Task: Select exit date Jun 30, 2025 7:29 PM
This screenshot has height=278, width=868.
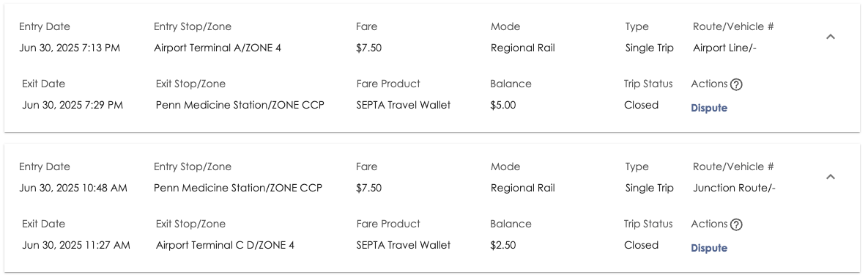Action: point(73,105)
